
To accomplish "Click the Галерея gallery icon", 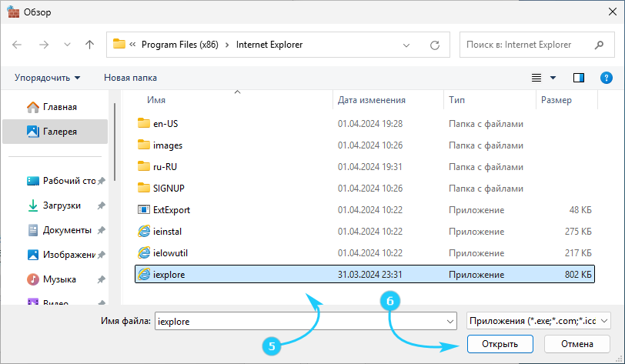I will click(x=32, y=131).
